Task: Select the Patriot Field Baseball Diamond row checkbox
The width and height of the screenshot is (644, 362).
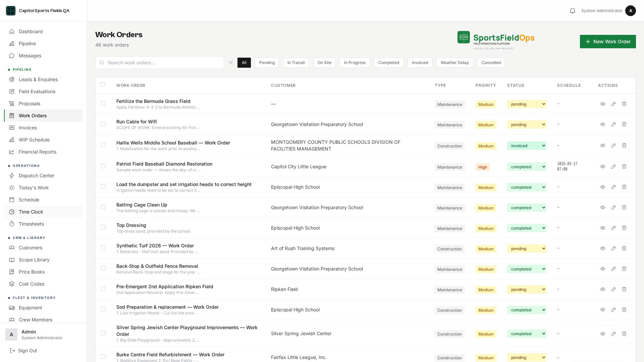Action: [x=103, y=166]
